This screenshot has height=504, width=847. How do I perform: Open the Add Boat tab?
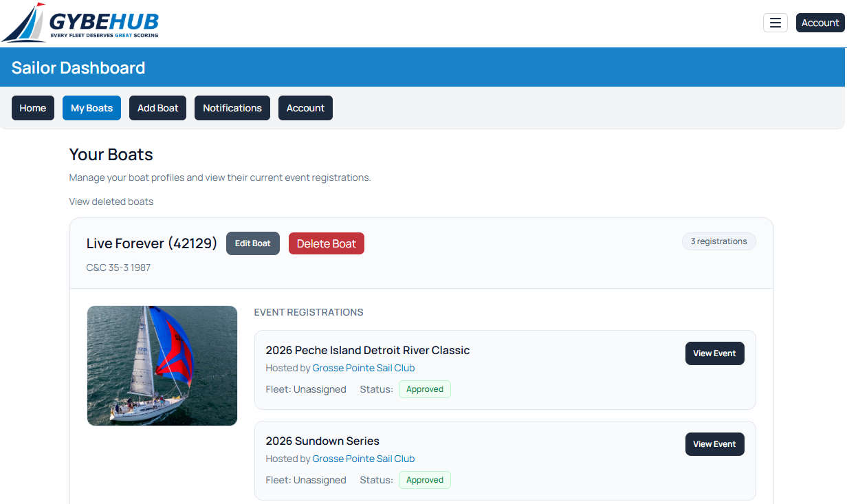157,108
